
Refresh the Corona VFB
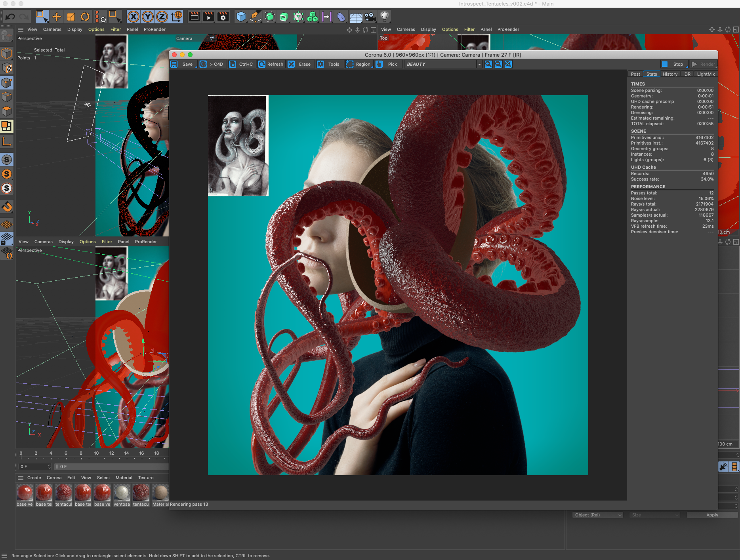(271, 64)
